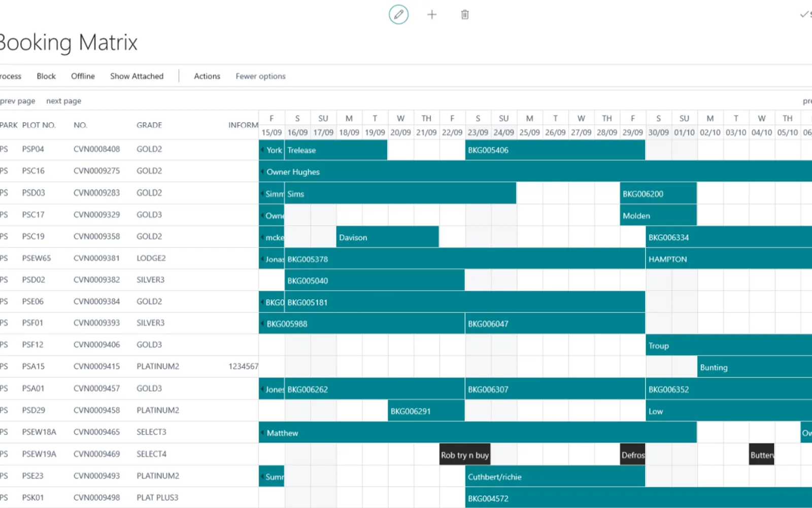Open the Low booking bar
This screenshot has height=508, width=812.
point(729,411)
